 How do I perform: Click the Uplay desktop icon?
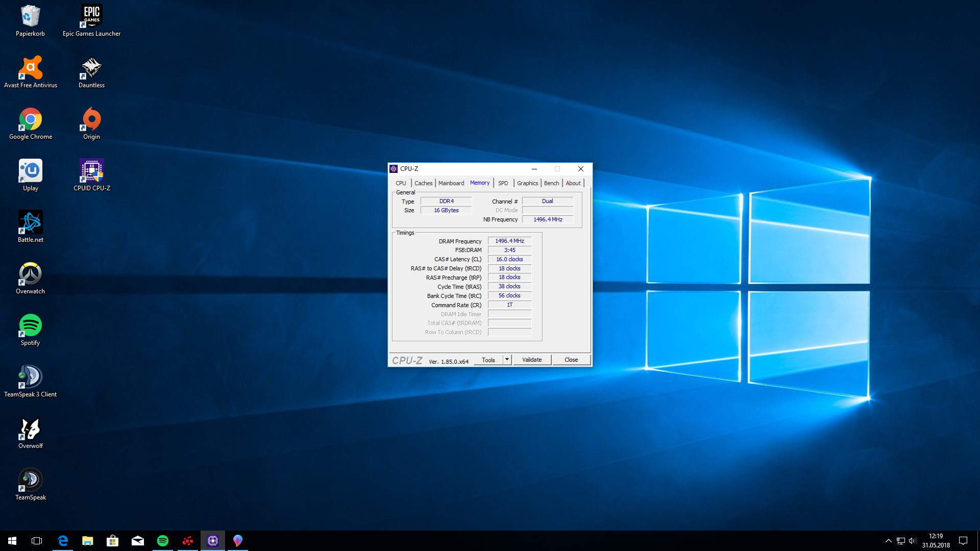[30, 171]
